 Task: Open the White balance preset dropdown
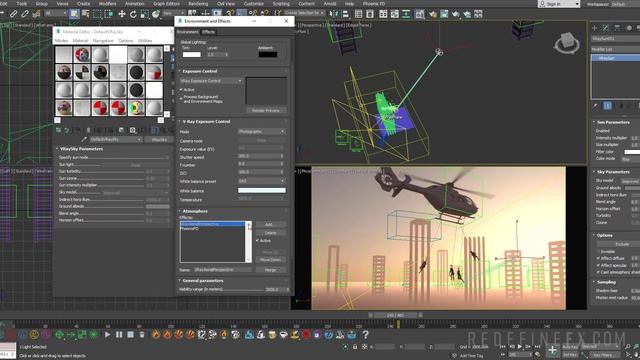point(262,181)
